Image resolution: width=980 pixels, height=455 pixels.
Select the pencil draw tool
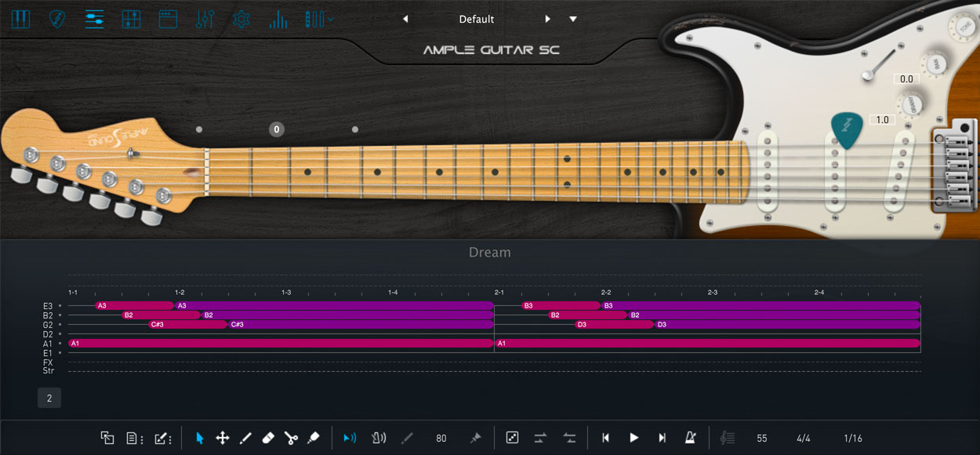click(245, 438)
